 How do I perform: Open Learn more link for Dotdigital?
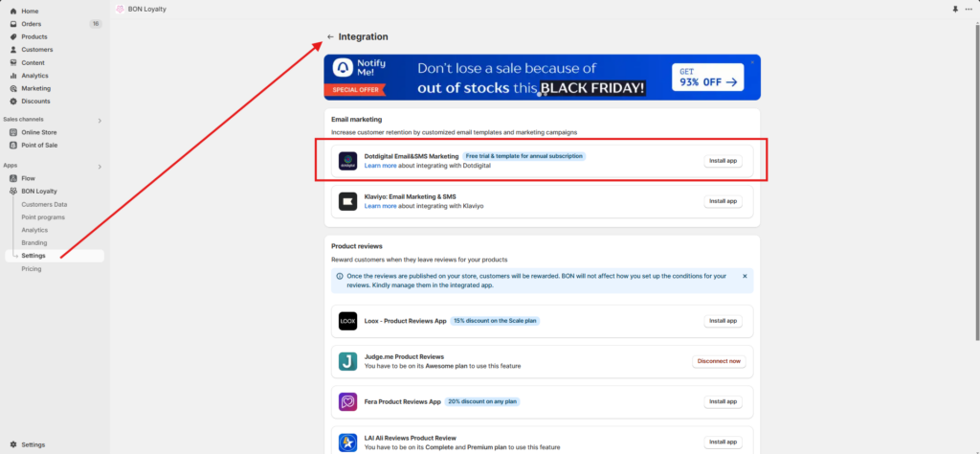tap(381, 166)
